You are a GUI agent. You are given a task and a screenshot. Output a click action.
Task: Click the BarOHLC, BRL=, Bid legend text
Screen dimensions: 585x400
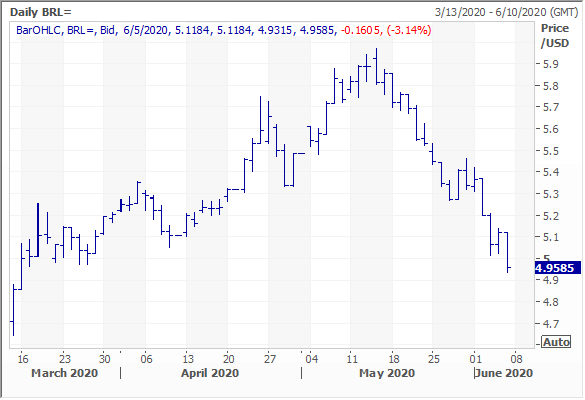66,30
